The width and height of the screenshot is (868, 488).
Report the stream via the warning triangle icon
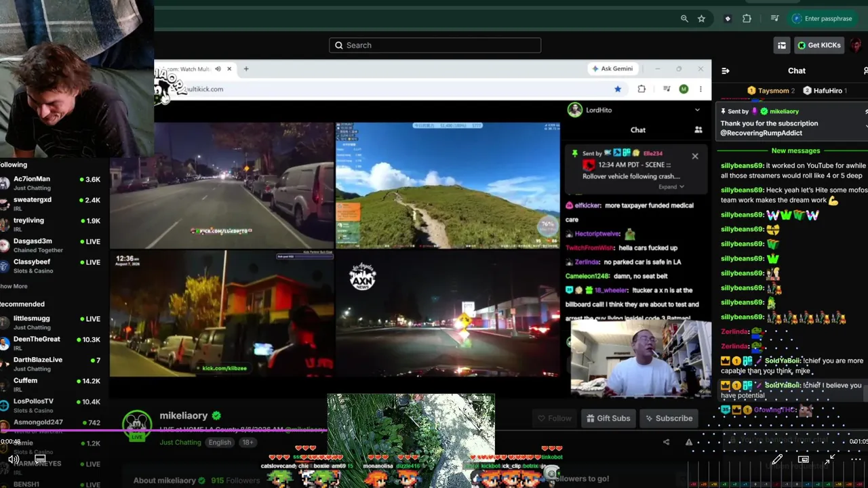click(x=689, y=442)
